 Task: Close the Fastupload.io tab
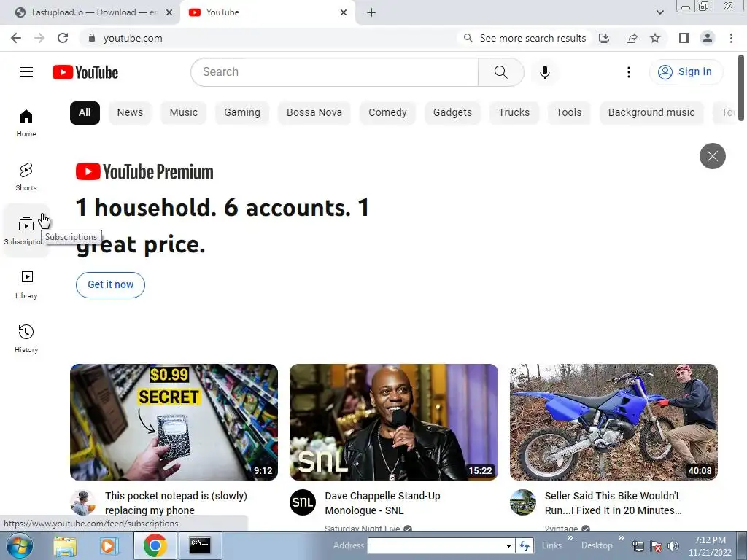[169, 12]
